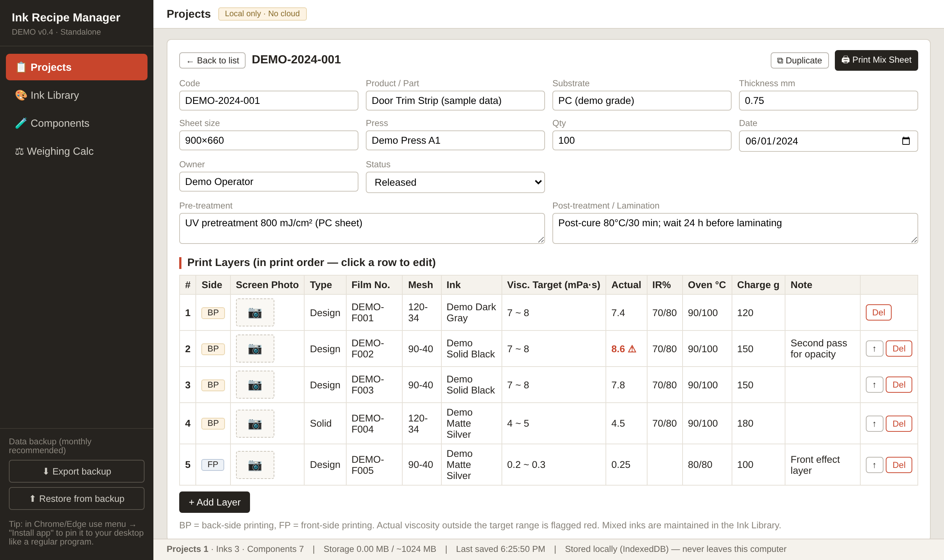
Task: Move layer 5 up
Action: click(x=874, y=465)
